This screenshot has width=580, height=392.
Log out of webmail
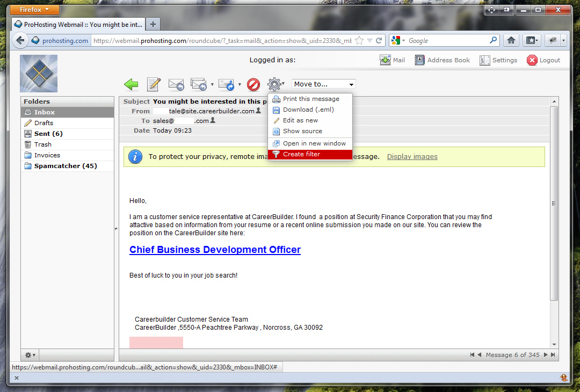pyautogui.click(x=543, y=60)
